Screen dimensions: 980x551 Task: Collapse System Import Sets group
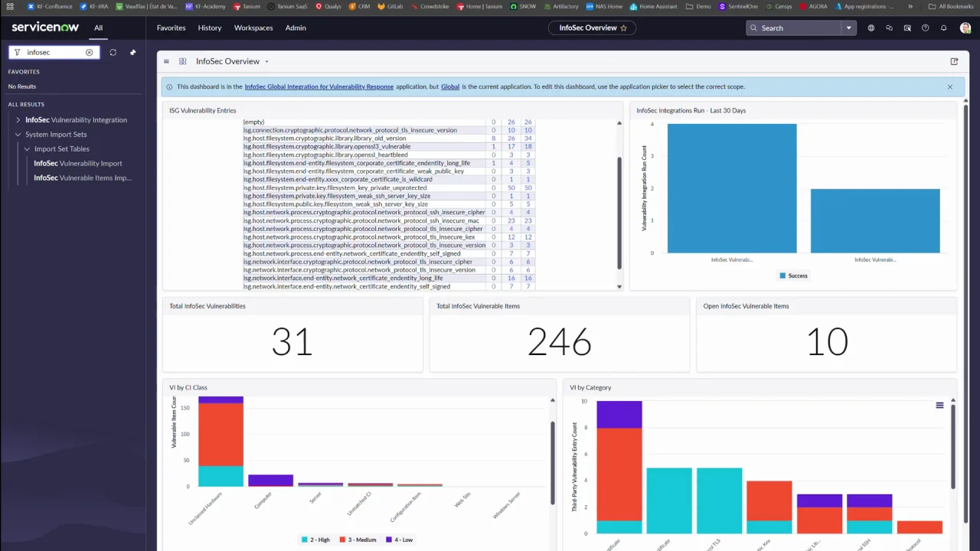click(18, 134)
